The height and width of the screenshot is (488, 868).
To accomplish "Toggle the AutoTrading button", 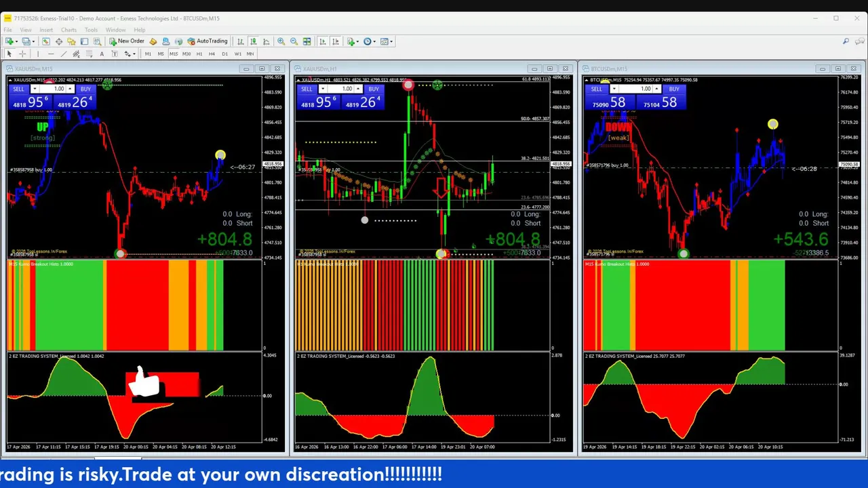I will [208, 41].
